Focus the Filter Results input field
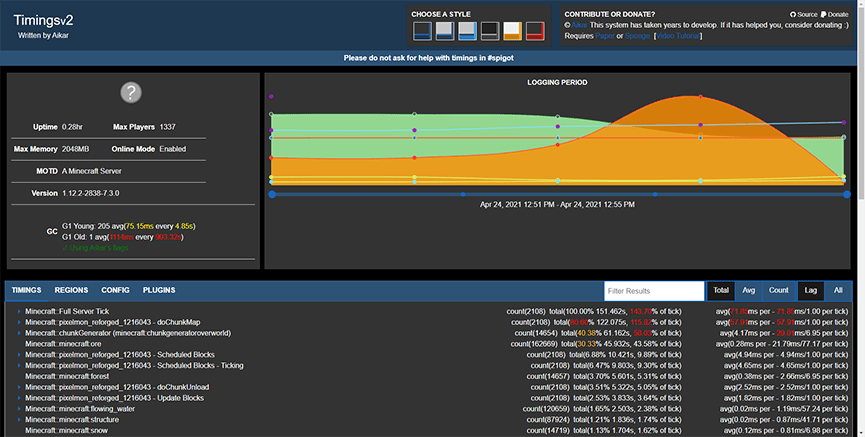Screen dimensions: 865x437 coord(654,291)
